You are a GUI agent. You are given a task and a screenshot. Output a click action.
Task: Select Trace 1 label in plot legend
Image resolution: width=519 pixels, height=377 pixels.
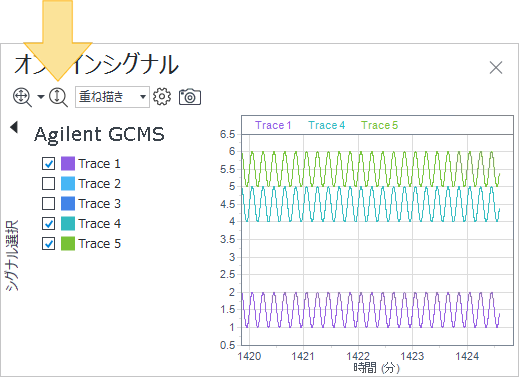tap(273, 125)
